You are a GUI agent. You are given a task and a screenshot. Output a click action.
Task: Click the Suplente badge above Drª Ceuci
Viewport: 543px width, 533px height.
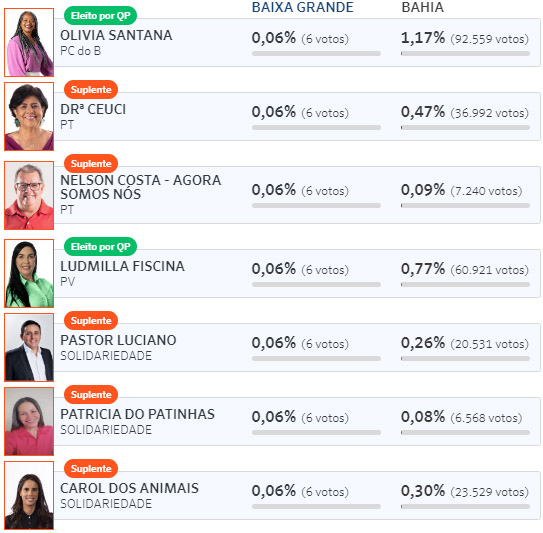click(x=91, y=90)
